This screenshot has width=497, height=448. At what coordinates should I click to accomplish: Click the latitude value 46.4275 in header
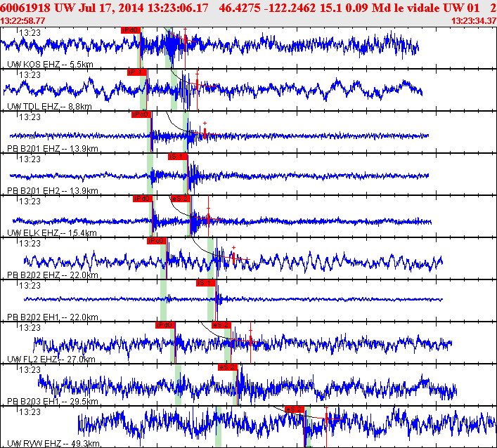[239, 8]
